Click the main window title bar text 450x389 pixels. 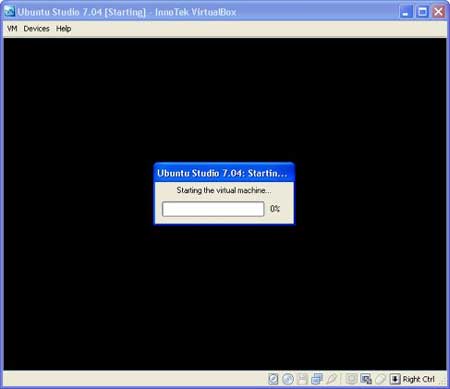tap(127, 12)
